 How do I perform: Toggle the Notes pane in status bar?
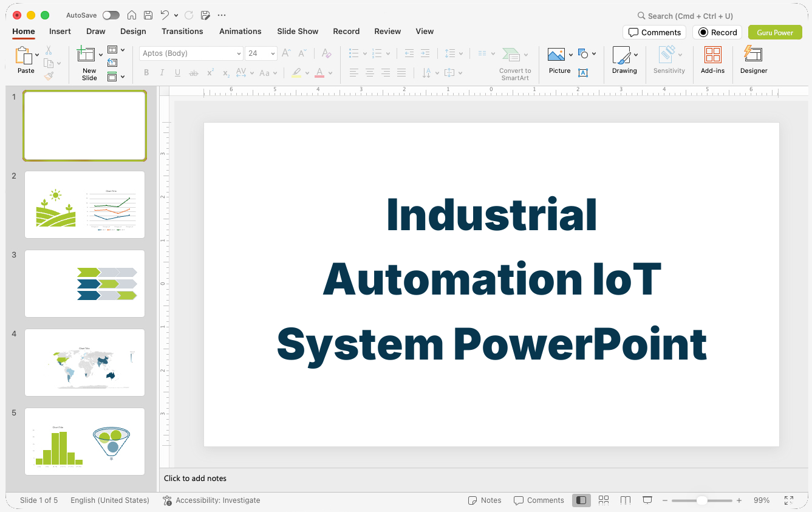click(x=485, y=500)
